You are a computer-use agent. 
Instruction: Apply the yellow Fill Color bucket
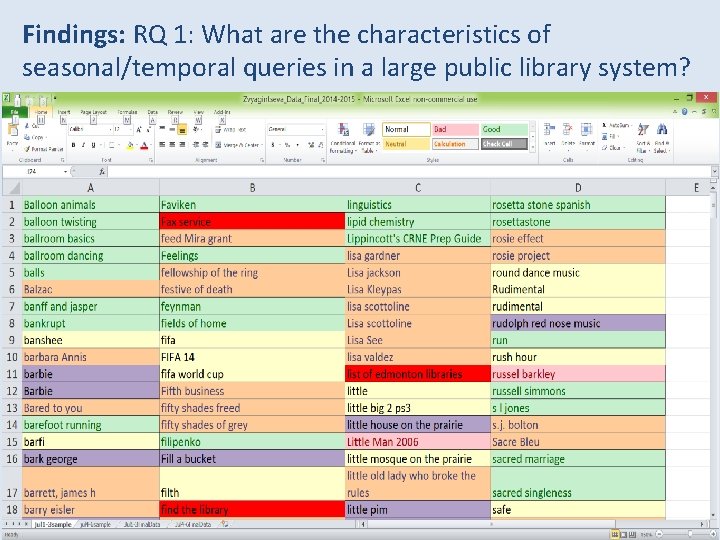click(130, 146)
